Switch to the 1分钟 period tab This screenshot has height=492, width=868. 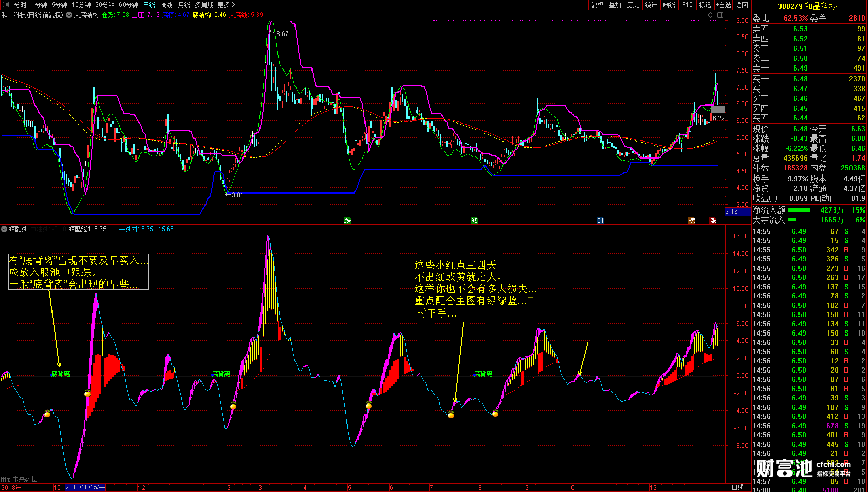coord(39,5)
